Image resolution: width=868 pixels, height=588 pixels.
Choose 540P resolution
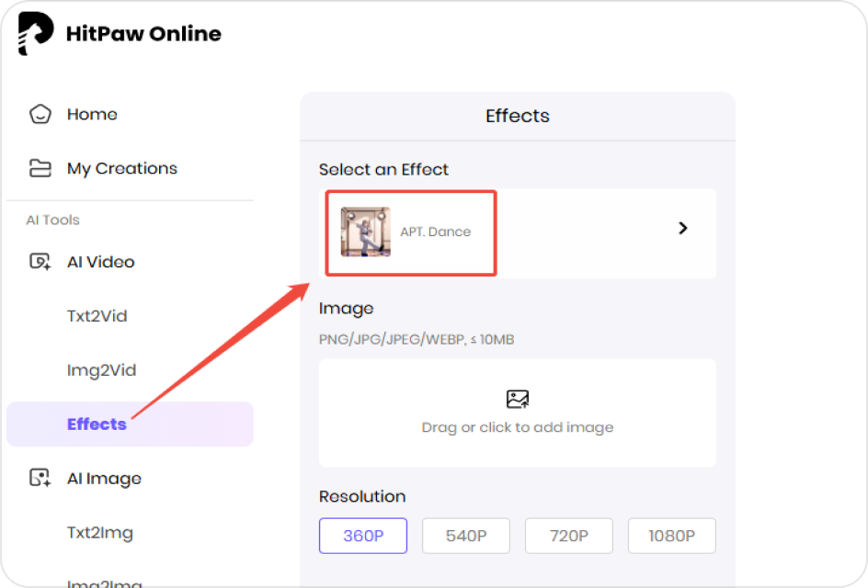point(465,536)
